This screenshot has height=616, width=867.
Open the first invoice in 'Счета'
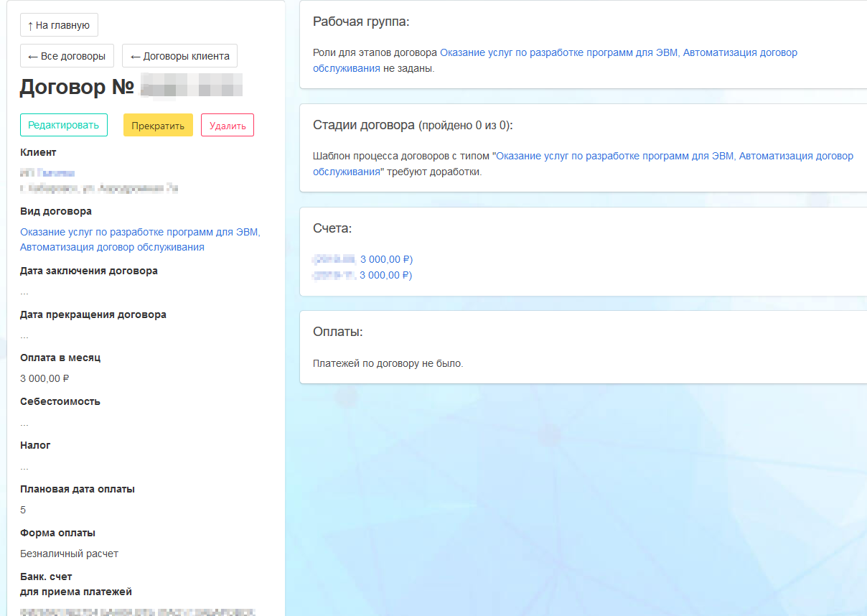(x=363, y=259)
